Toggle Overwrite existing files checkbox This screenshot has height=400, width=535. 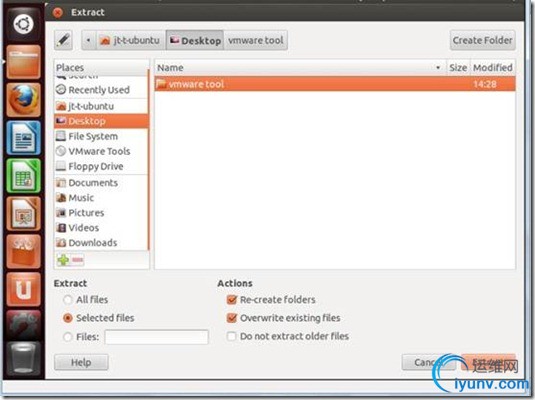(x=232, y=318)
